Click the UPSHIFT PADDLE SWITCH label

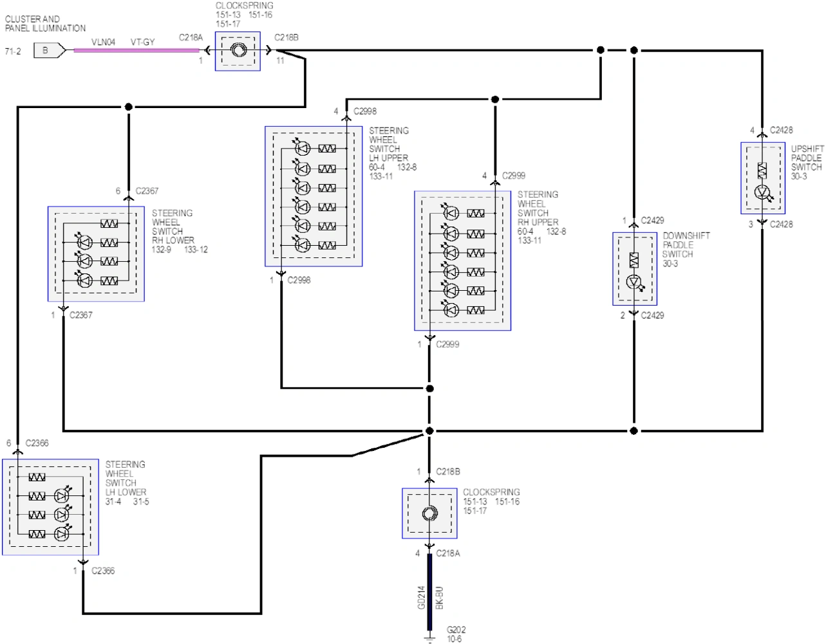(807, 158)
